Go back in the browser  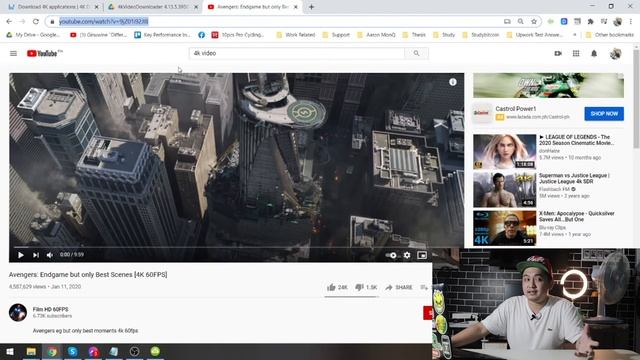pyautogui.click(x=9, y=21)
